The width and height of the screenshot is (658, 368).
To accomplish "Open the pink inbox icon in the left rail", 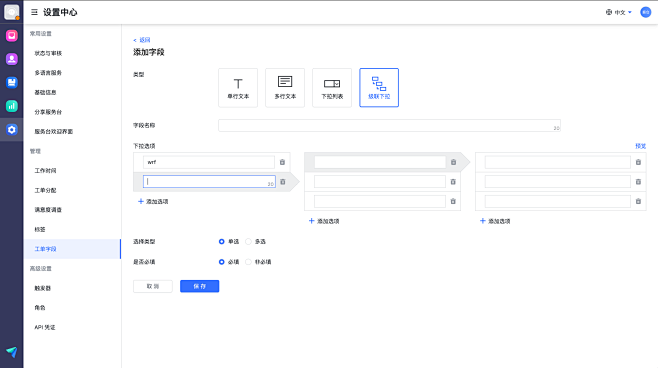I will pos(12,36).
